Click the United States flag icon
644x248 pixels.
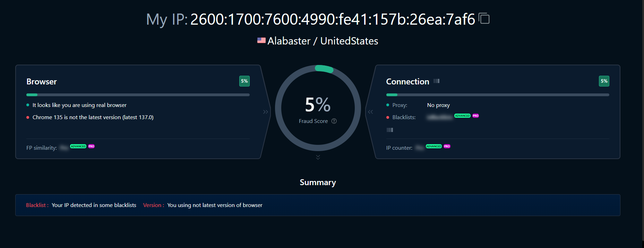pos(261,41)
